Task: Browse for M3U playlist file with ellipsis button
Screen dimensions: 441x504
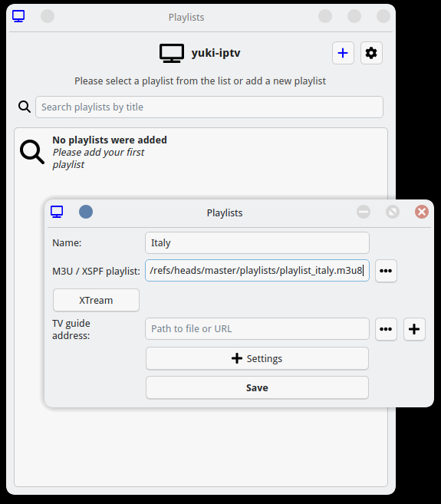Action: [386, 271]
